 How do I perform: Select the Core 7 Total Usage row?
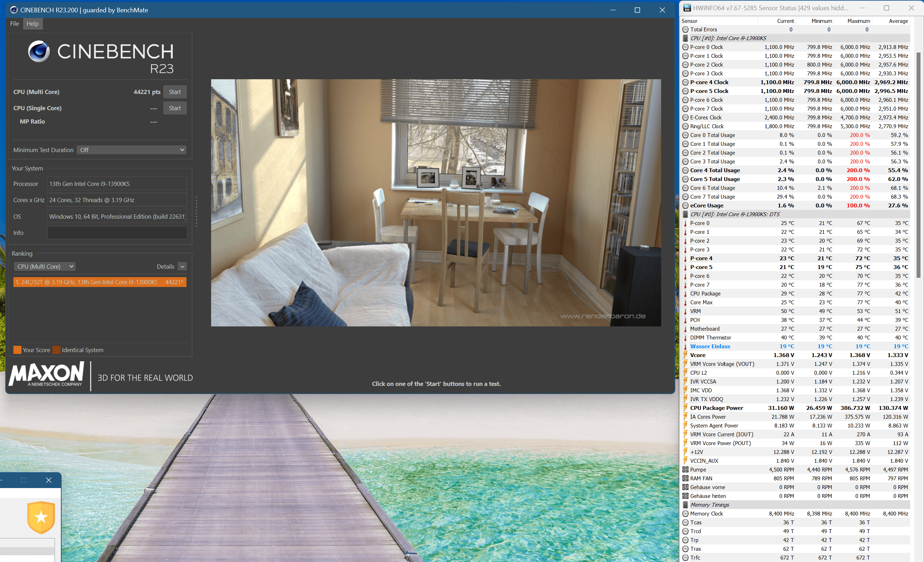point(795,197)
